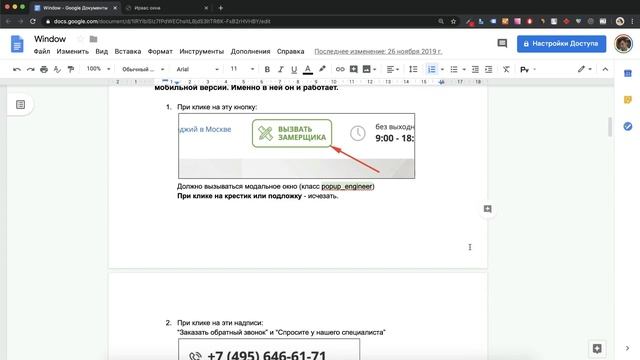Edit the document title Window
This screenshot has width=640, height=360.
(x=50, y=39)
